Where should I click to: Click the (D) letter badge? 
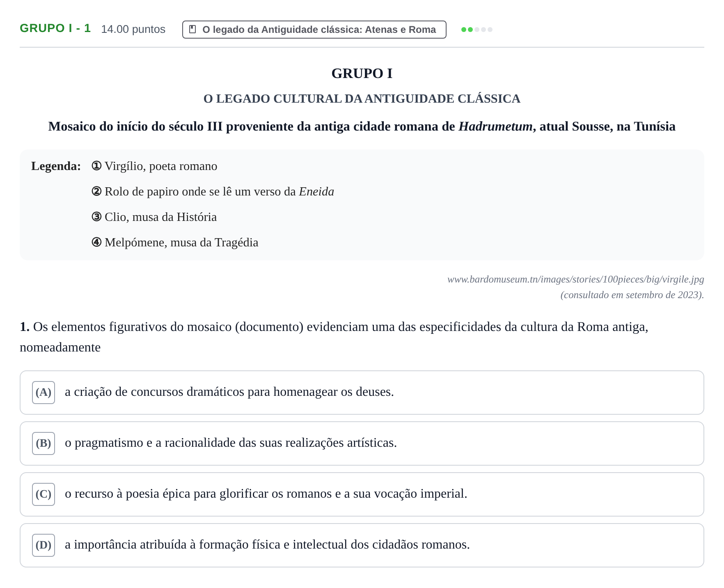[x=44, y=545]
